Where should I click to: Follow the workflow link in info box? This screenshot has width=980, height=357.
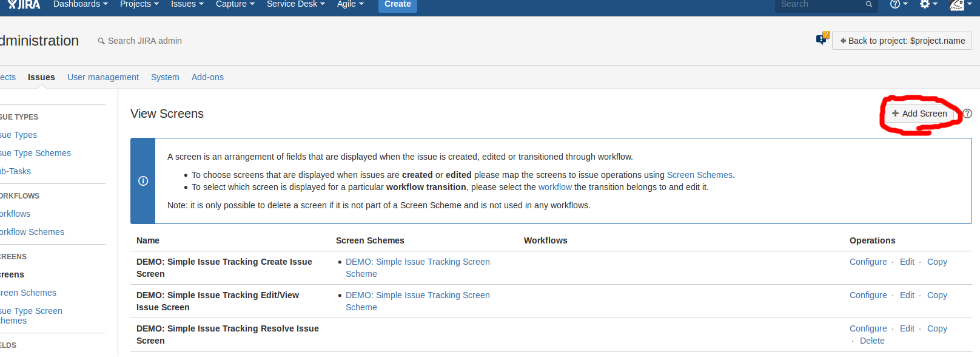pos(555,187)
